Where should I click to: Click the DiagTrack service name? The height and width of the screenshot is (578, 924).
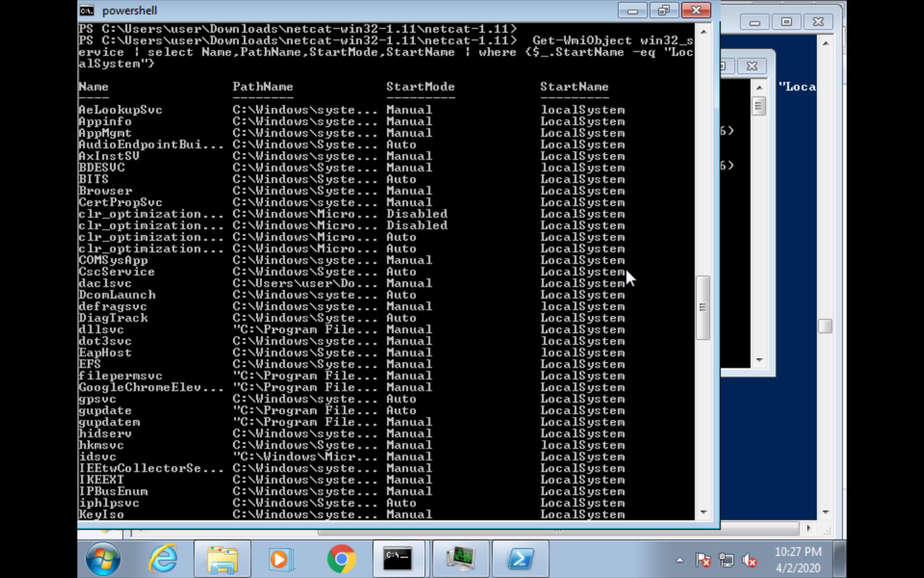point(113,318)
